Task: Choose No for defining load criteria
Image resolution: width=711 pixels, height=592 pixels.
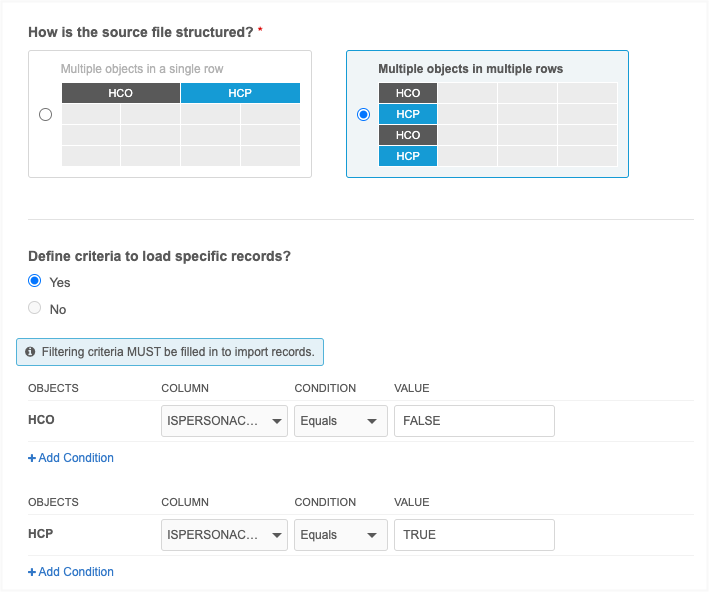Action: coord(35,309)
